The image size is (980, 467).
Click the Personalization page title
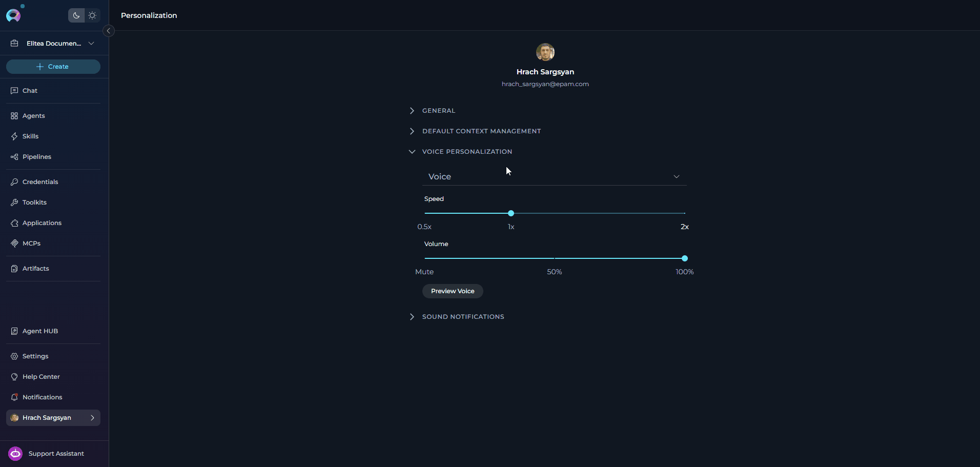pos(149,15)
